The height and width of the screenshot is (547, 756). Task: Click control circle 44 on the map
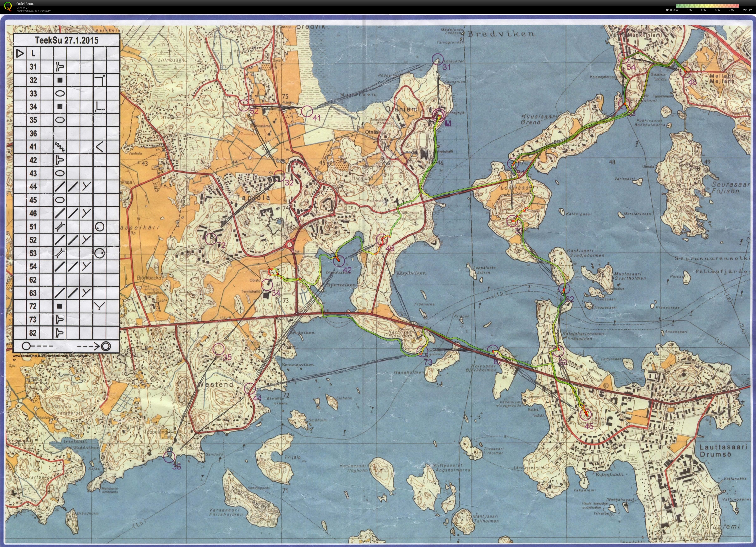pos(250,389)
